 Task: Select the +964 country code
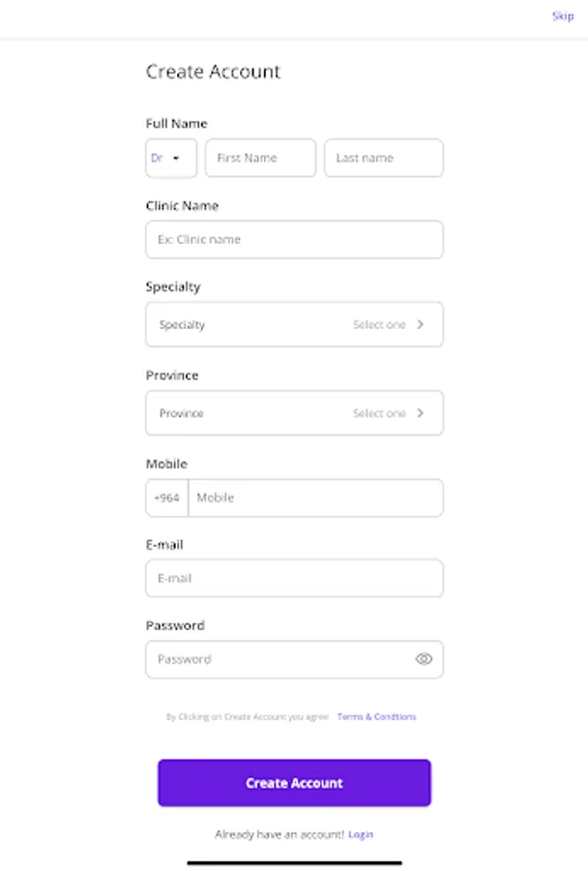click(x=166, y=497)
